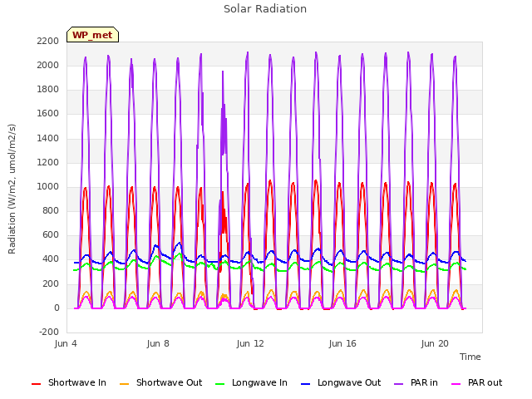Click the Jun 12 x-axis label

tap(250, 343)
